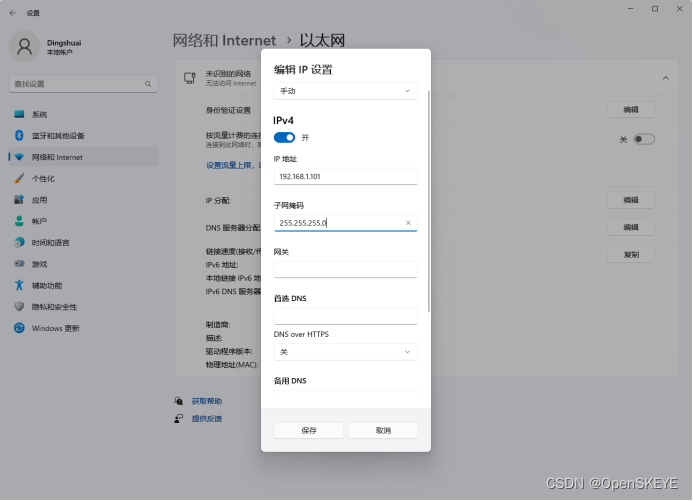This screenshot has height=501, width=693.
Task: Open the DNS over HTTPS dropdown
Action: (346, 352)
